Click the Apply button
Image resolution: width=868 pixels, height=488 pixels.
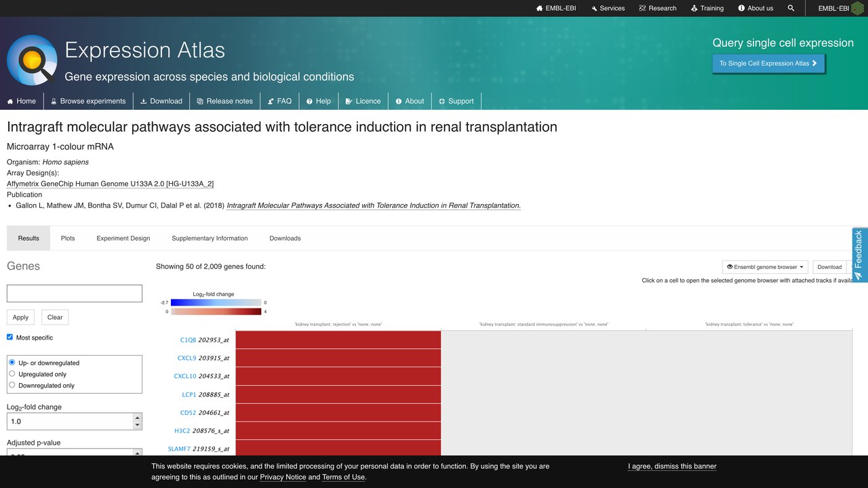pyautogui.click(x=20, y=317)
